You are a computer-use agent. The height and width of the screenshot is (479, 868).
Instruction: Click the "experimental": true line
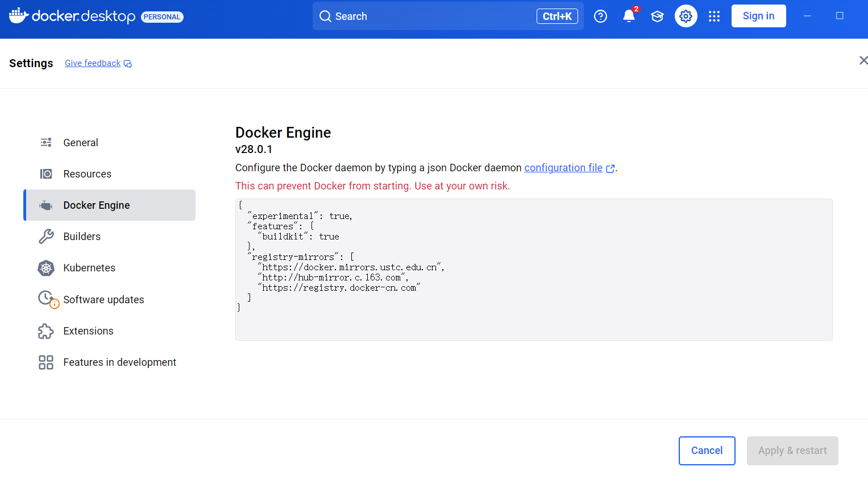[x=300, y=216]
